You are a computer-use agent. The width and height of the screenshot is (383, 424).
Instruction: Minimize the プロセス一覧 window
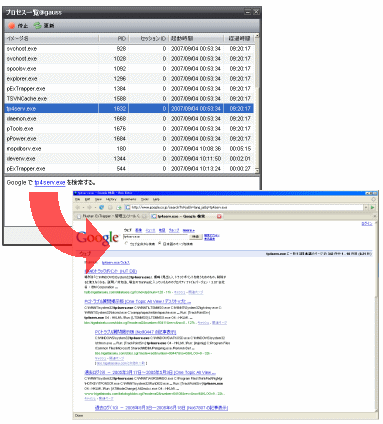point(248,12)
